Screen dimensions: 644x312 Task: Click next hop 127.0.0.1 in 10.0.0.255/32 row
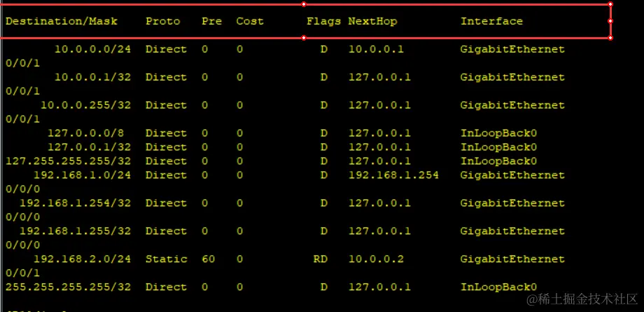pos(379,105)
